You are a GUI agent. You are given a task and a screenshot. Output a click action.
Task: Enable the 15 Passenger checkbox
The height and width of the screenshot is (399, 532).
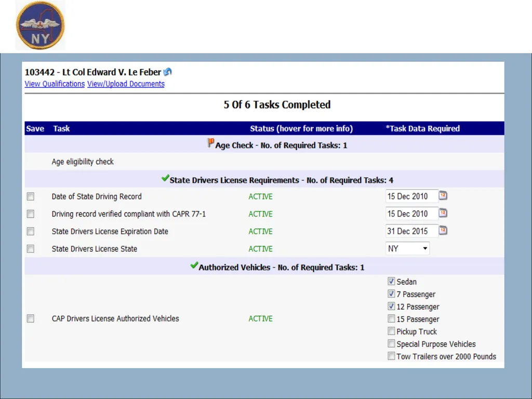click(391, 318)
